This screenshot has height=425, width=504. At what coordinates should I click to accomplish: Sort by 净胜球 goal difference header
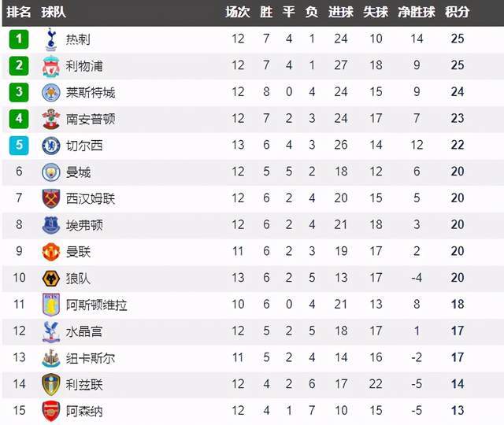coord(417,13)
